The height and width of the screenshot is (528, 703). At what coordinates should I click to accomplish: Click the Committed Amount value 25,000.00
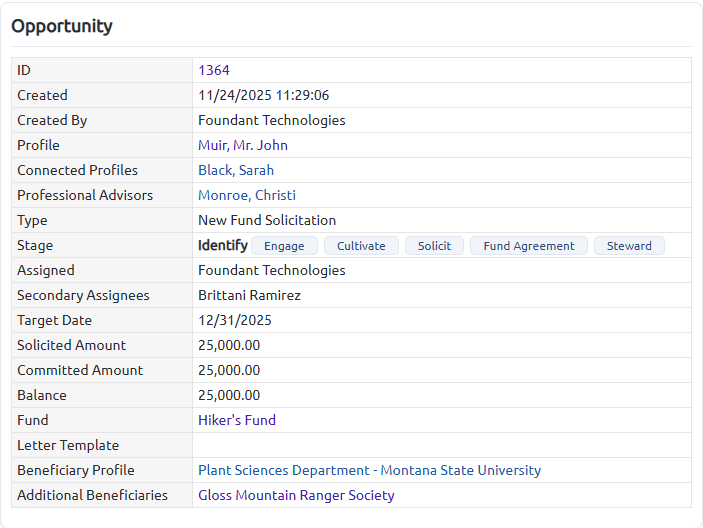(229, 370)
